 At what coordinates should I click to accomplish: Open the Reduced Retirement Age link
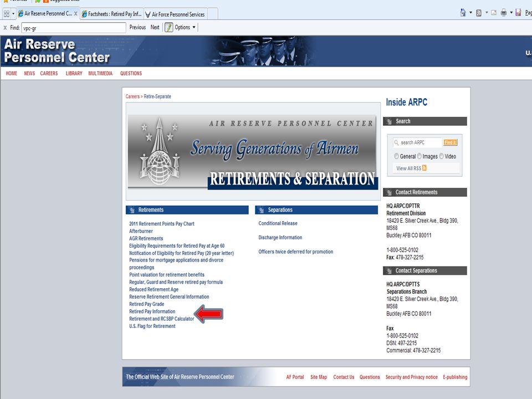click(154, 289)
